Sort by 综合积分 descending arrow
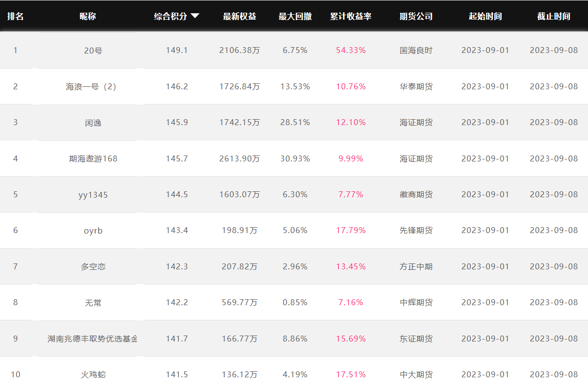The width and height of the screenshot is (588, 392). pyautogui.click(x=195, y=16)
